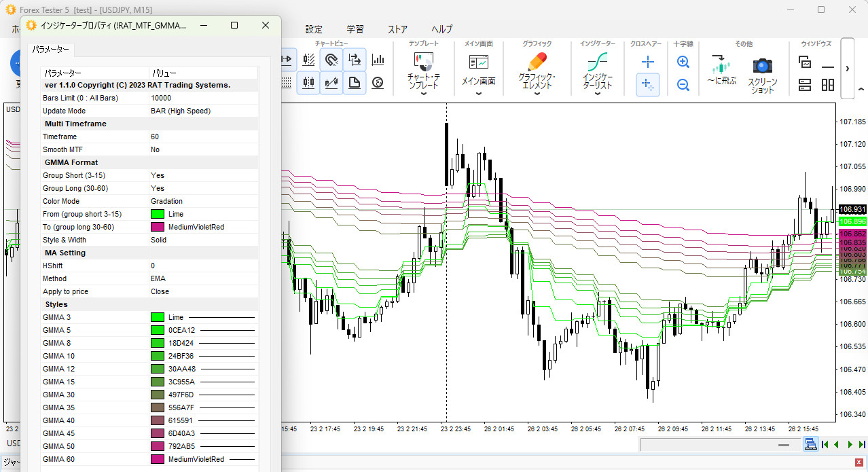Viewport: 868px width, 472px height.
Task: Click the GMMA 3 line style sample
Action: [x=221, y=317]
